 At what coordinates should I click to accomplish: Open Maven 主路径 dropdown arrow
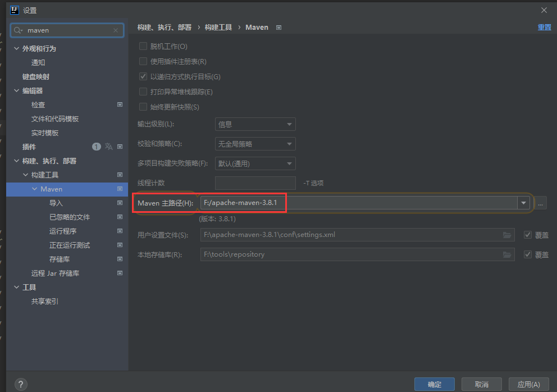[x=524, y=203]
